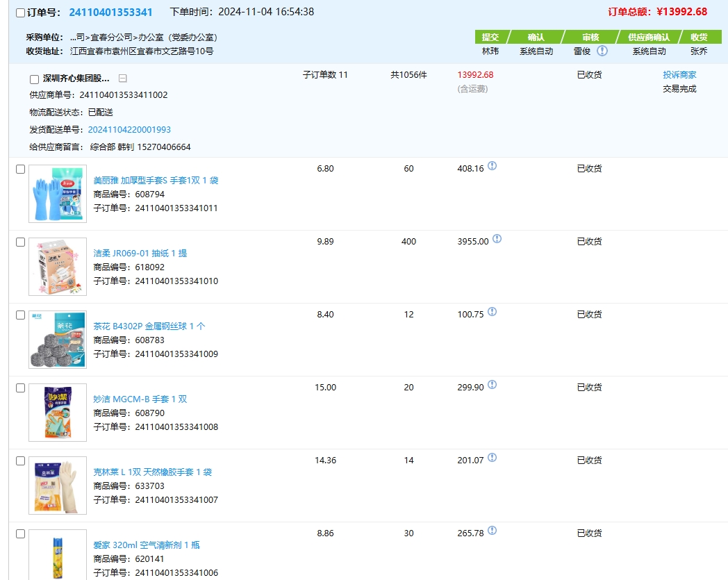Screen dimensions: 728x580
Task: Click 投诉商家 complaint link
Action: coord(679,75)
